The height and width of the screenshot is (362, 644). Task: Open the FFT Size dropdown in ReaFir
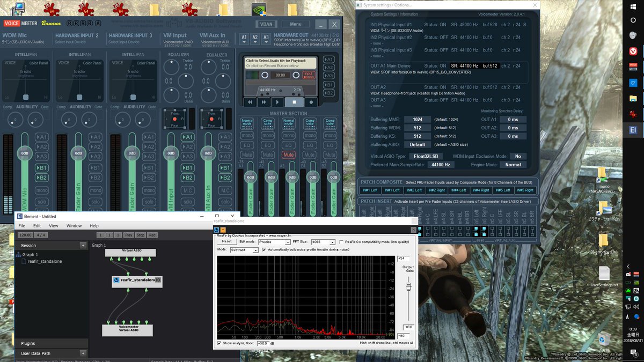(x=332, y=242)
